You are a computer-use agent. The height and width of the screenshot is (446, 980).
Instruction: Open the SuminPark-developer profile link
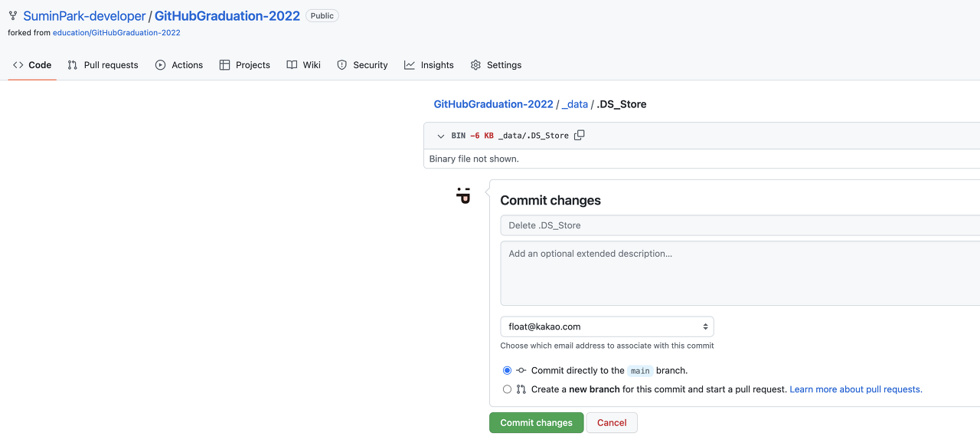click(84, 16)
